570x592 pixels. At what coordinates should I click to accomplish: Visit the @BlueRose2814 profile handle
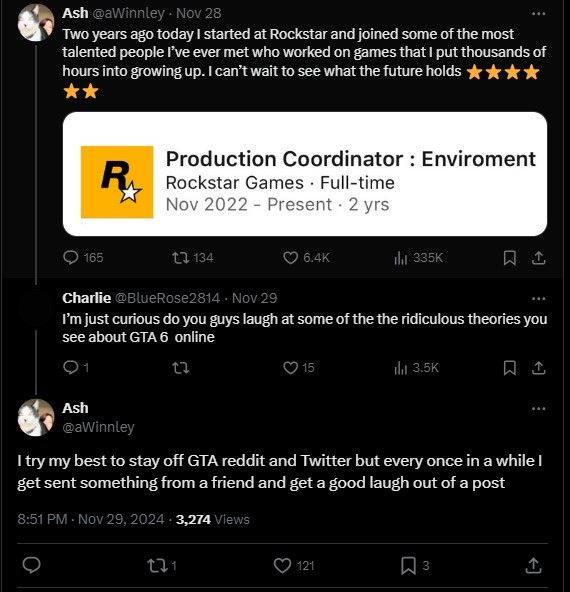coord(167,298)
